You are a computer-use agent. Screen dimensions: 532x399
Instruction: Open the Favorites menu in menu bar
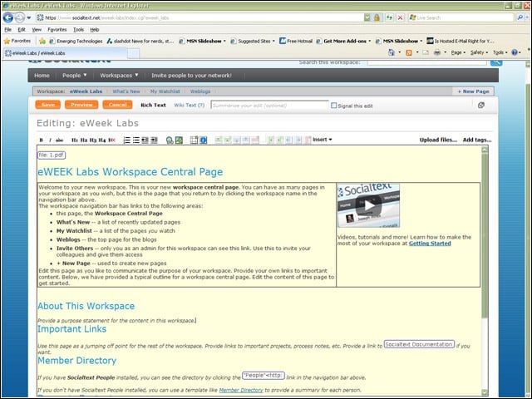point(57,30)
